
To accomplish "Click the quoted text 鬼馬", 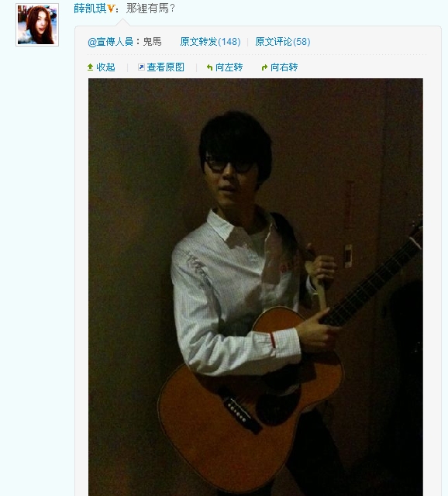I will (152, 42).
